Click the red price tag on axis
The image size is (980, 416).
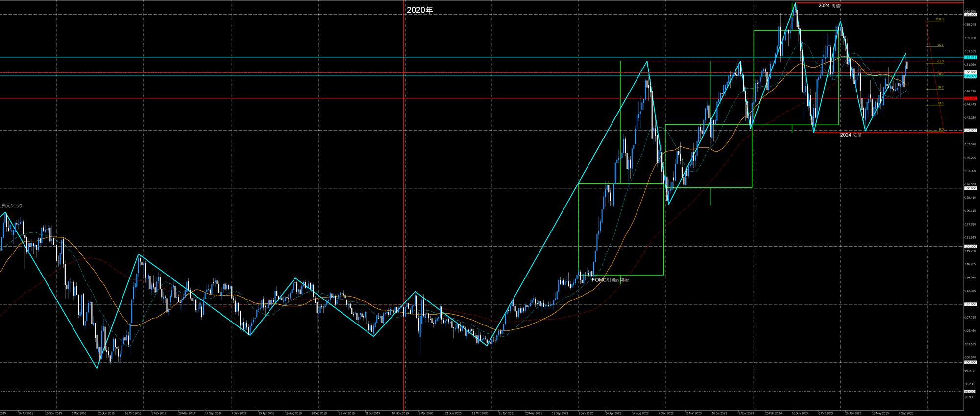point(970,98)
